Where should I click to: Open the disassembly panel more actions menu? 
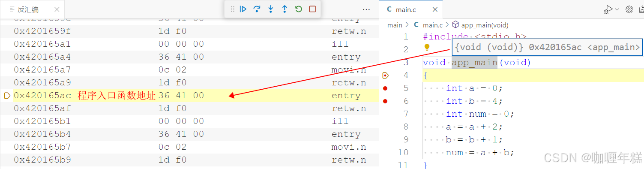point(366,9)
